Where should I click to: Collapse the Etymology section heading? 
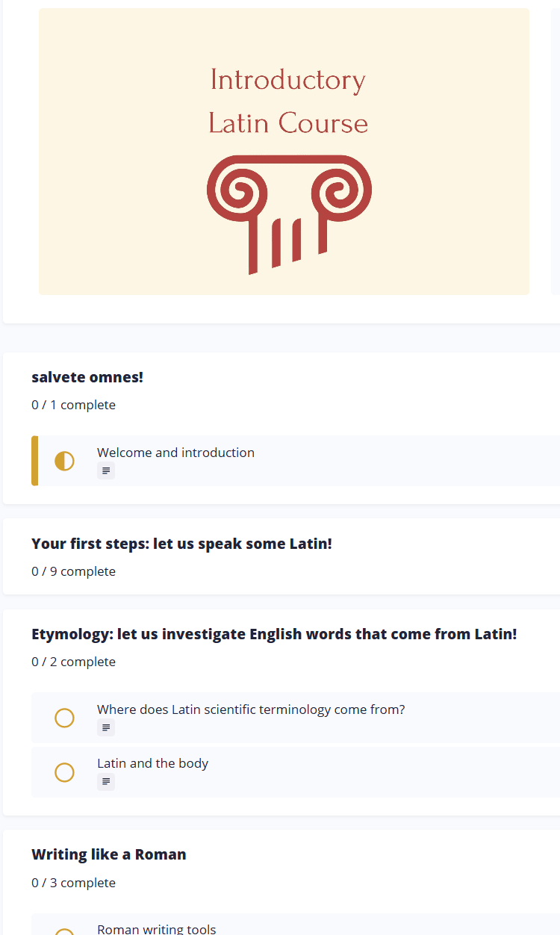274,634
